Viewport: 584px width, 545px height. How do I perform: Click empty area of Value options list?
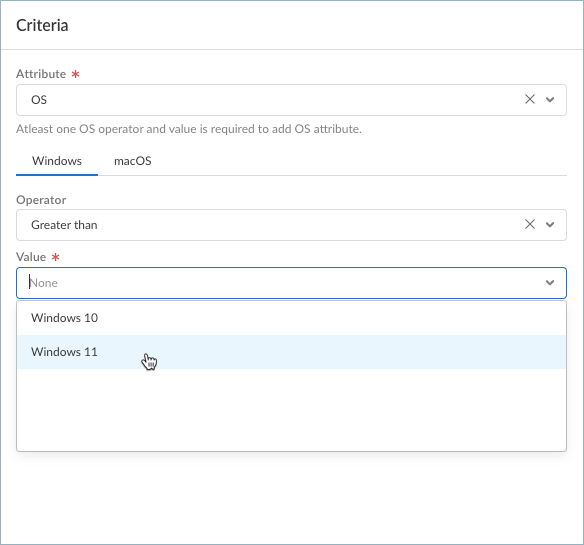coord(291,410)
